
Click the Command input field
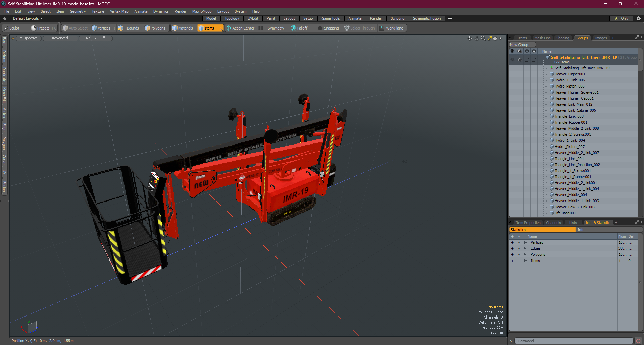click(574, 341)
